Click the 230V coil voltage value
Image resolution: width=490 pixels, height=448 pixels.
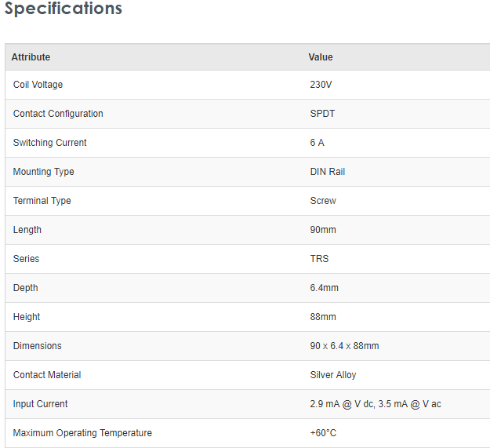(x=321, y=85)
